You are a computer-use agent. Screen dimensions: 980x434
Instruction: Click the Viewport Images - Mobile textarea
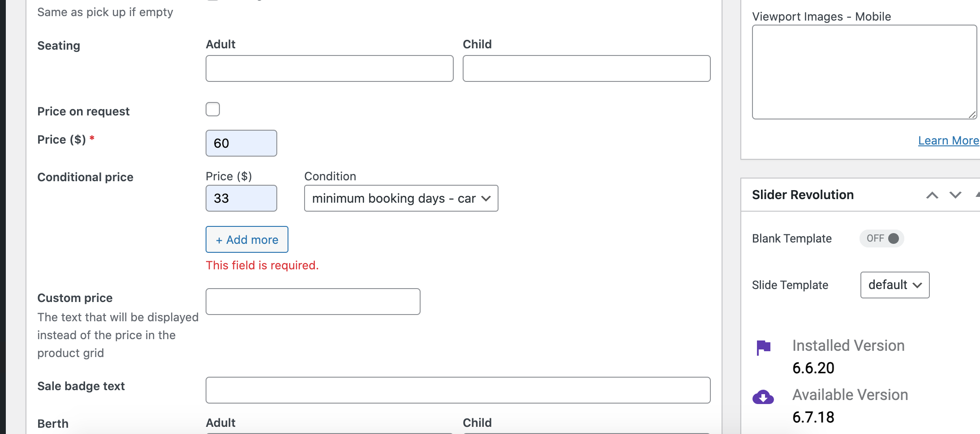864,72
